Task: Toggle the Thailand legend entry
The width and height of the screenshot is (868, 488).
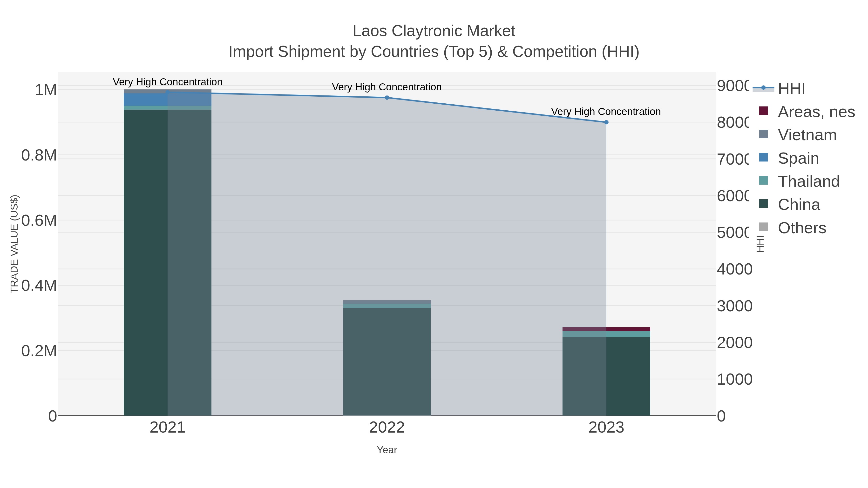Action: pyautogui.click(x=799, y=181)
